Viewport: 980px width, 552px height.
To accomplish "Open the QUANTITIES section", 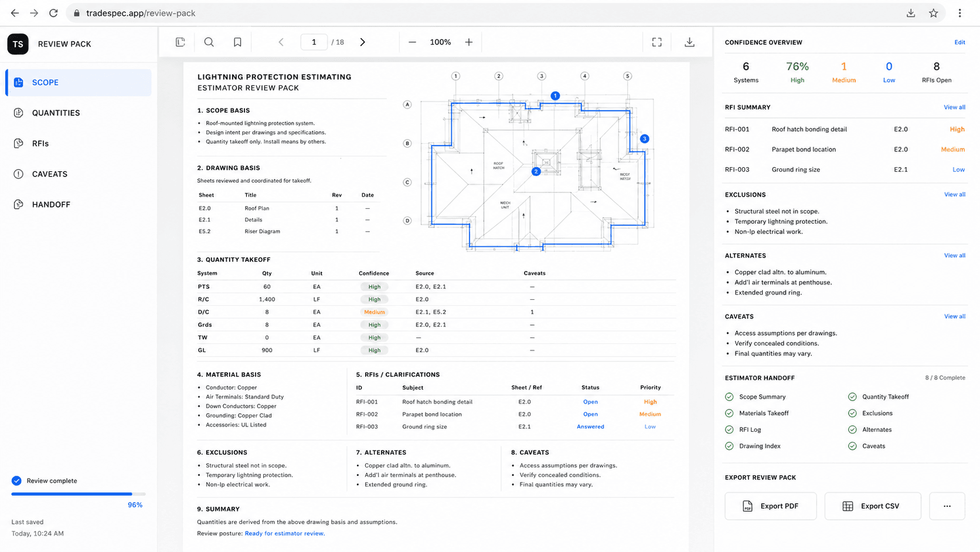I will pos(79,113).
